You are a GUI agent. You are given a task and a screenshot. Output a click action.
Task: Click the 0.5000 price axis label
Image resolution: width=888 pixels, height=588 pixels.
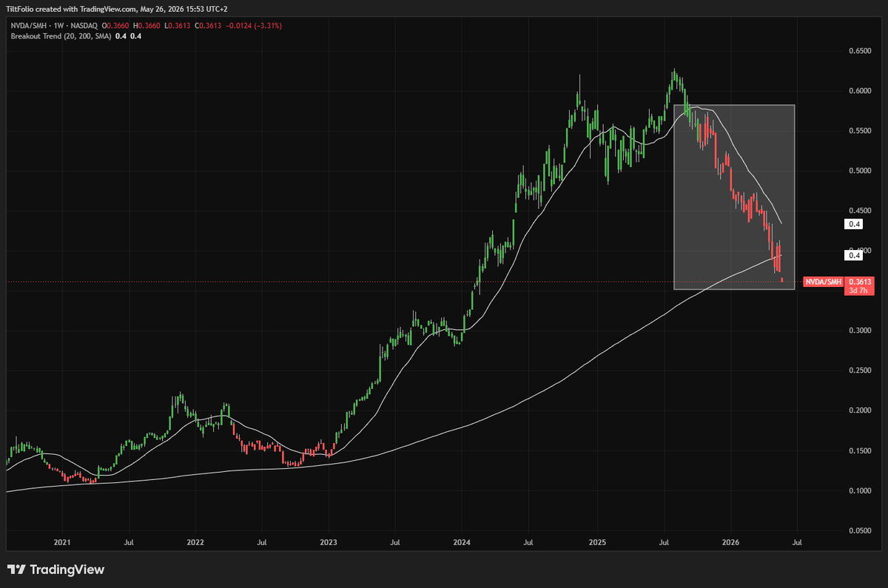click(x=860, y=172)
